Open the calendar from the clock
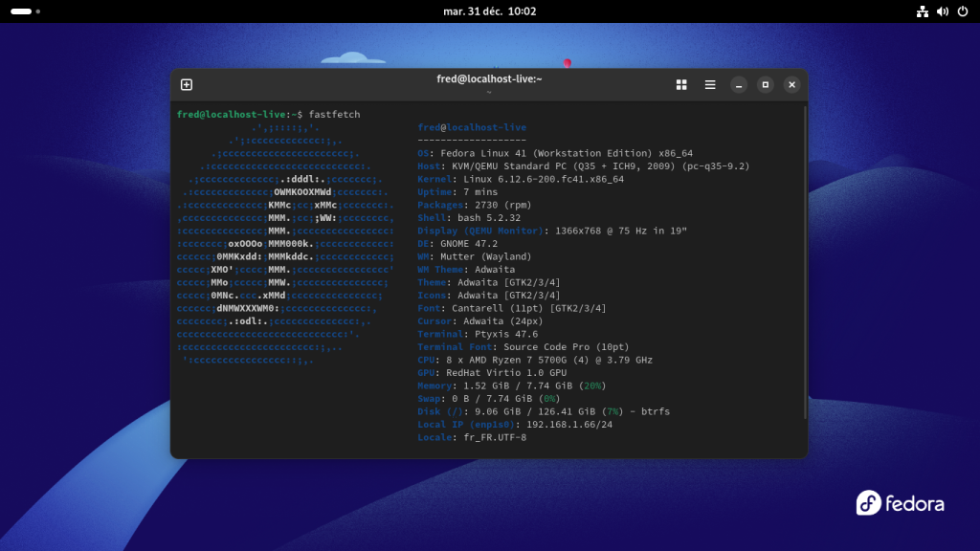 pos(489,11)
